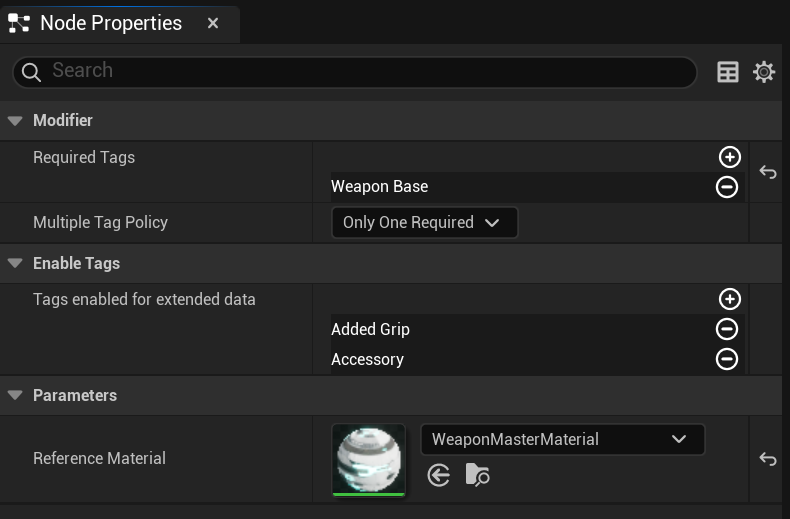The width and height of the screenshot is (790, 519).
Task: Collapse the Modifier section
Action: [15, 120]
